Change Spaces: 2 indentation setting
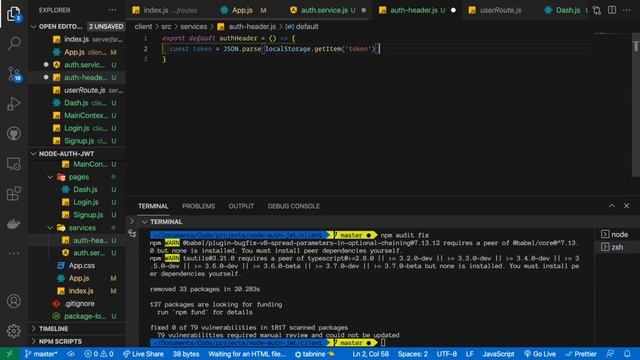 coord(413,354)
